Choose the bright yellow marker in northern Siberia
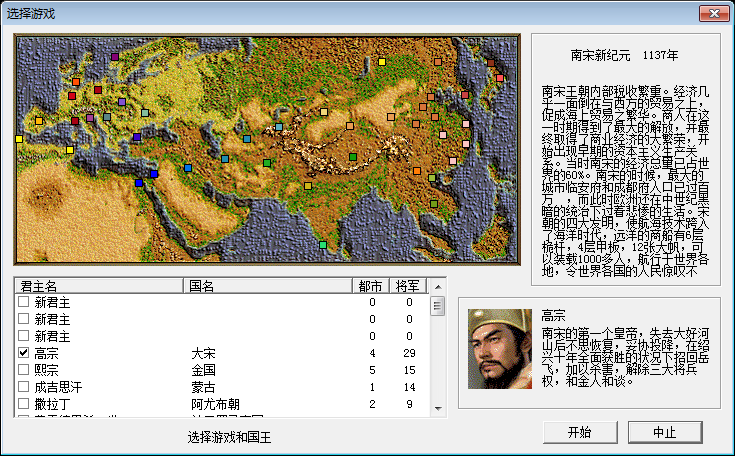Screen dimensions: 735x456 (382, 62)
